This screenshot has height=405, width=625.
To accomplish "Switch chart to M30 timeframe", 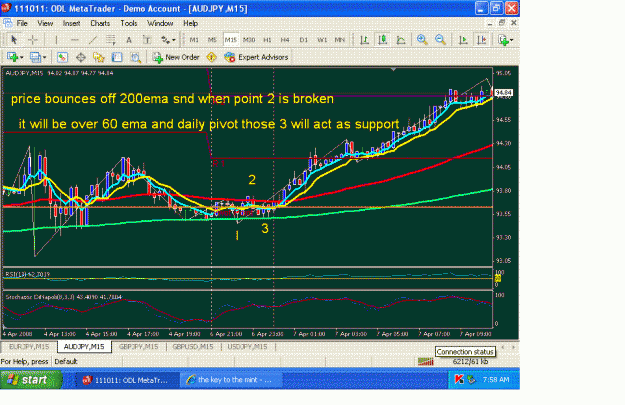I will (249, 39).
